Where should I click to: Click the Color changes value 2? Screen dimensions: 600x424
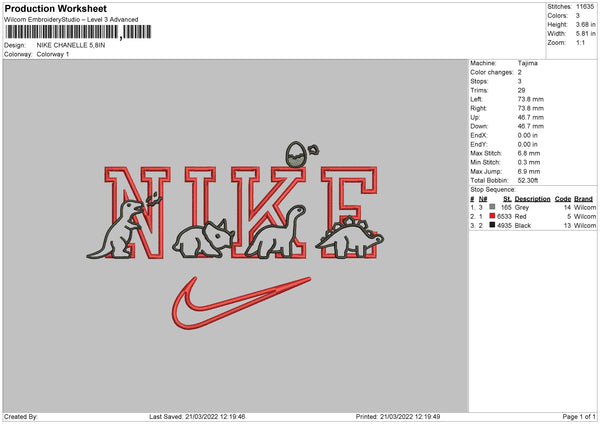(520, 72)
